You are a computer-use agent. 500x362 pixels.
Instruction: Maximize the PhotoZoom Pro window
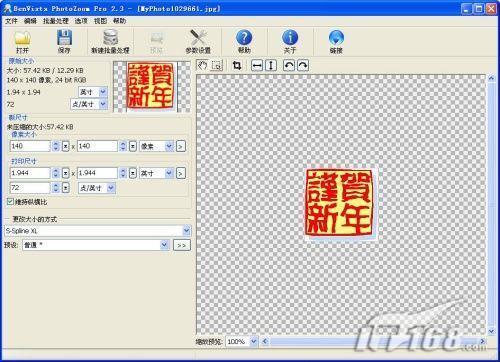pyautogui.click(x=479, y=9)
